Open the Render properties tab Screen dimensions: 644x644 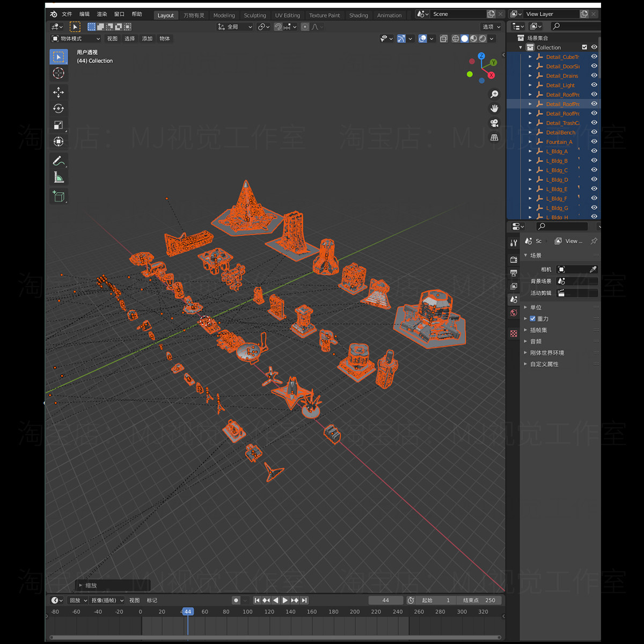point(514,259)
